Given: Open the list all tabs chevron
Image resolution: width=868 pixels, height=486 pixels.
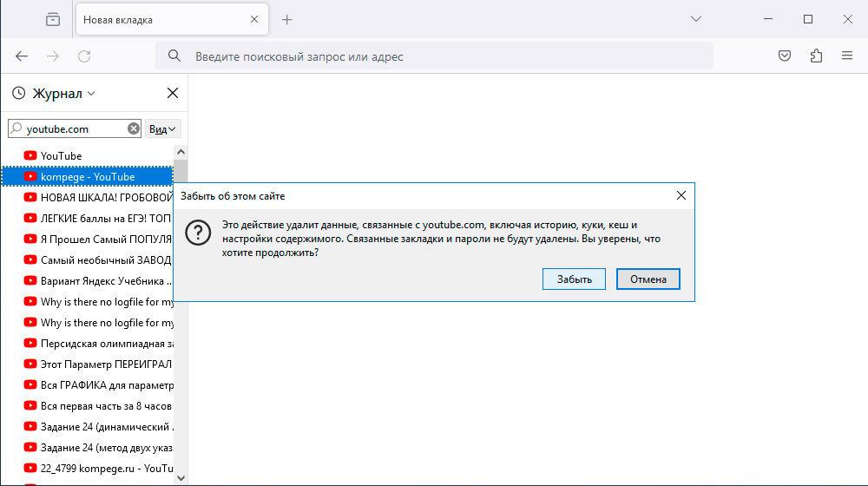Looking at the screenshot, I should pos(696,19).
